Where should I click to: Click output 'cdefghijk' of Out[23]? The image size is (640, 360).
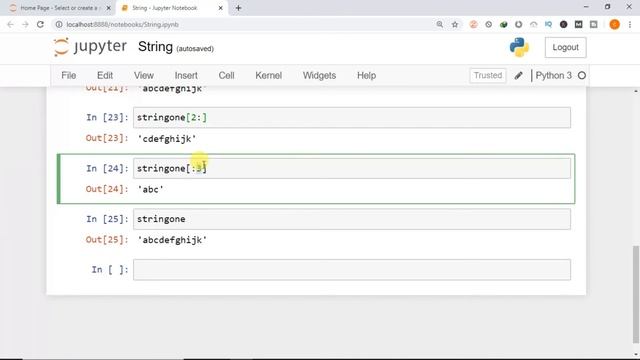coord(167,139)
